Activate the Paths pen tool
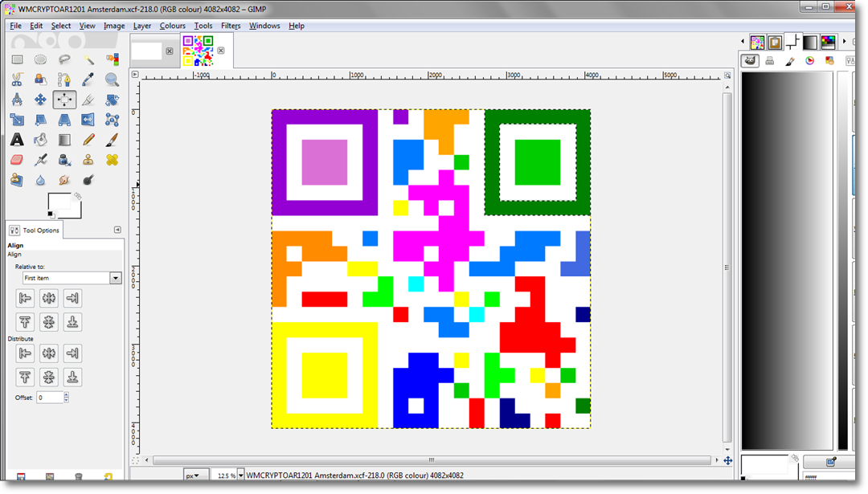 64,80
